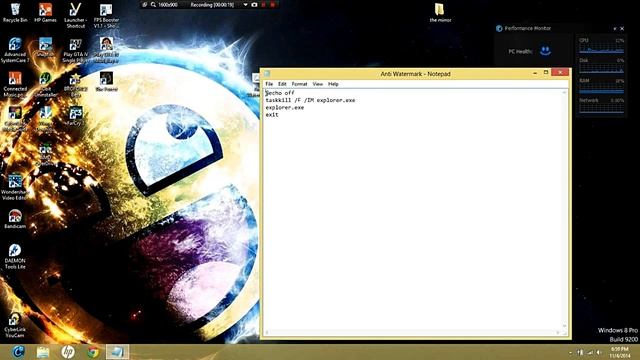Launch the HP app from the taskbar
Image resolution: width=640 pixels, height=360 pixels.
point(68,352)
